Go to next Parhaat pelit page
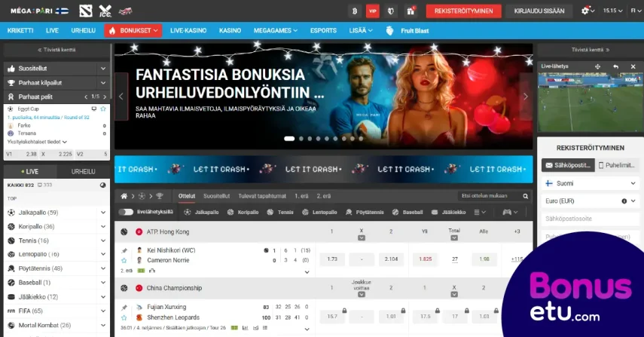644x337 pixels. pos(105,97)
